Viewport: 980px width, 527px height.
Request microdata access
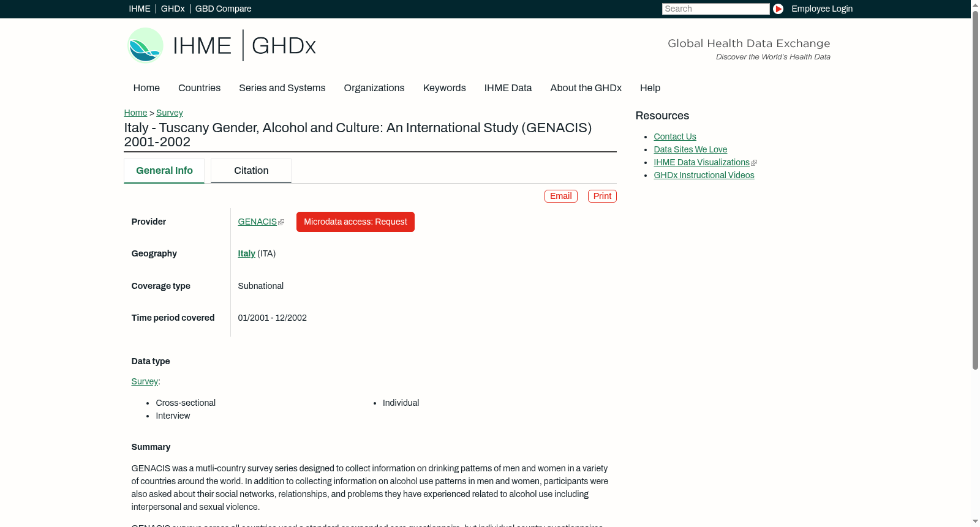coord(355,222)
